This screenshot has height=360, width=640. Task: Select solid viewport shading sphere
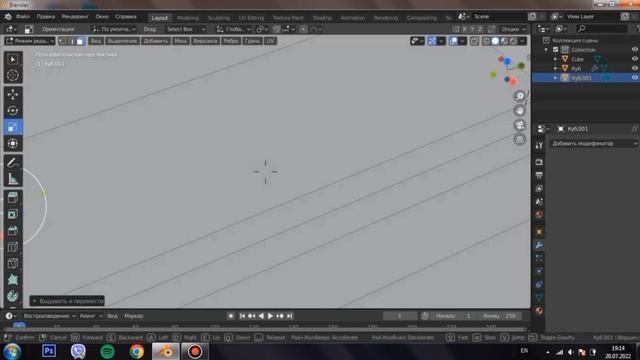[x=495, y=41]
